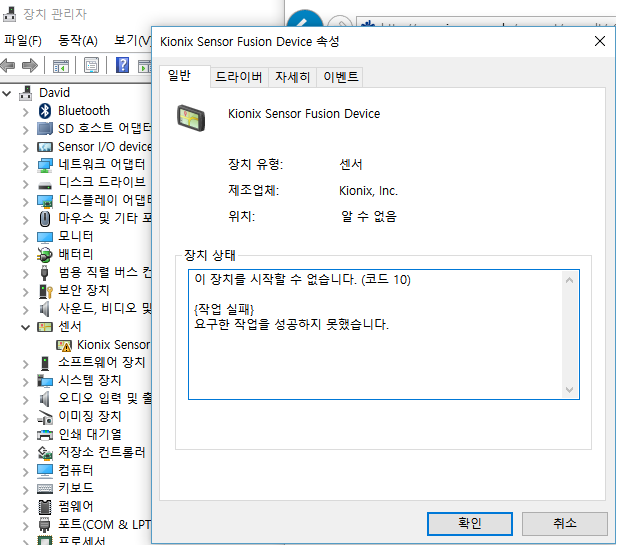
Task: Click the 프로세서 chip icon
Action: coord(45,541)
